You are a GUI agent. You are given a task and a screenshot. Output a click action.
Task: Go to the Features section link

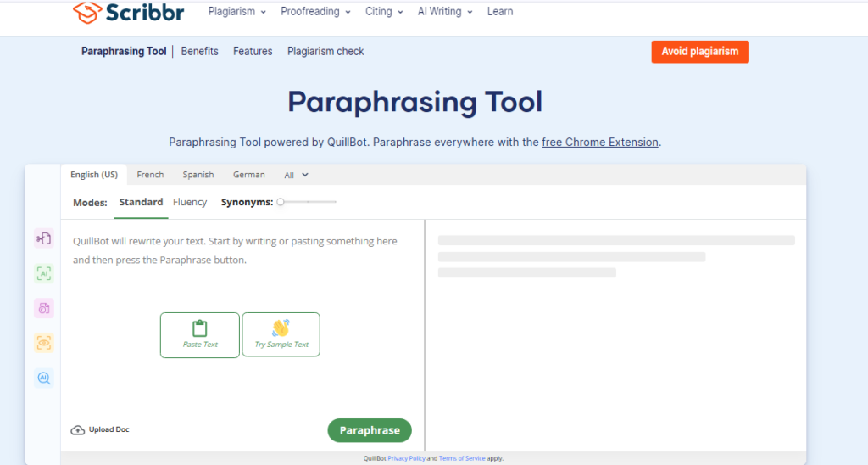click(253, 52)
